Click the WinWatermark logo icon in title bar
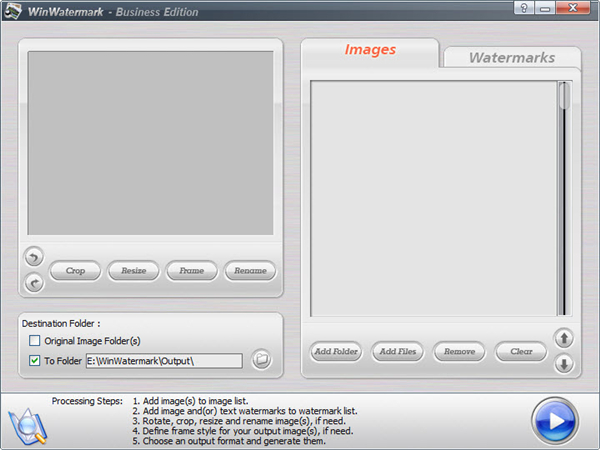This screenshot has width=600, height=450. (14, 11)
